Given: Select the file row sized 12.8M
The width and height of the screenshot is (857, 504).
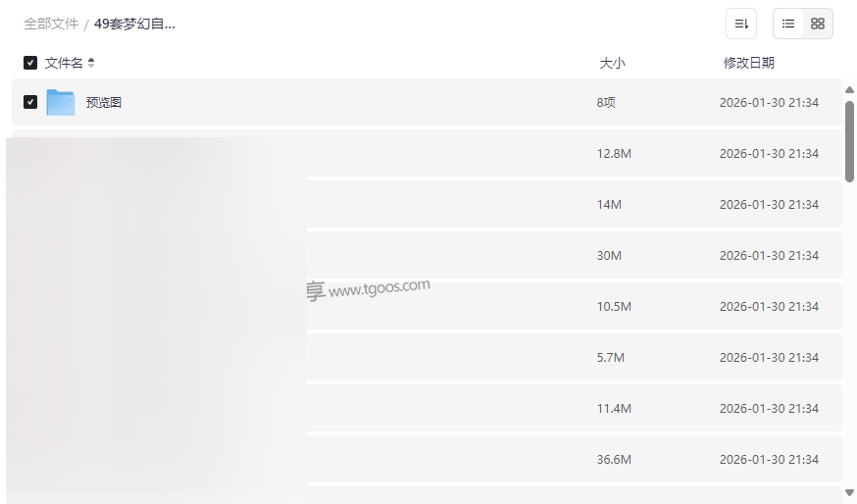Looking at the screenshot, I should click(569, 154).
